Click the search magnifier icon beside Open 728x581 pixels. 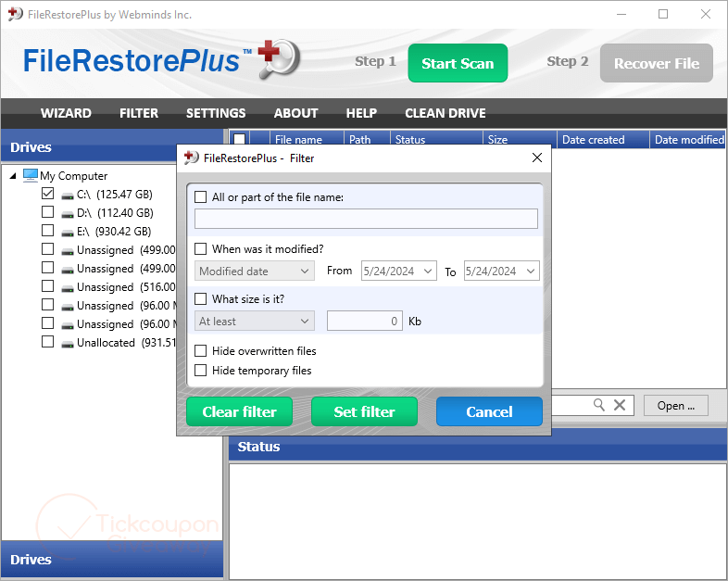tap(599, 405)
